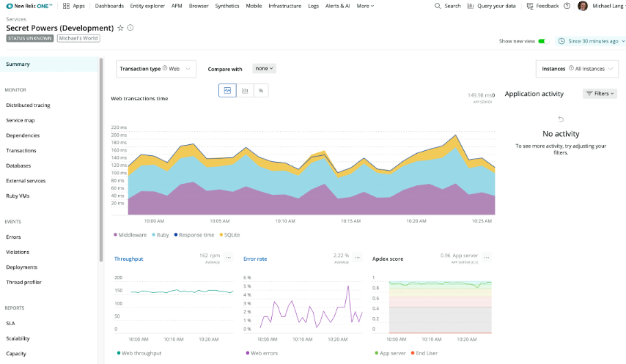This screenshot has width=626, height=364.
Task: Click the Michael's World account tag
Action: click(78, 38)
